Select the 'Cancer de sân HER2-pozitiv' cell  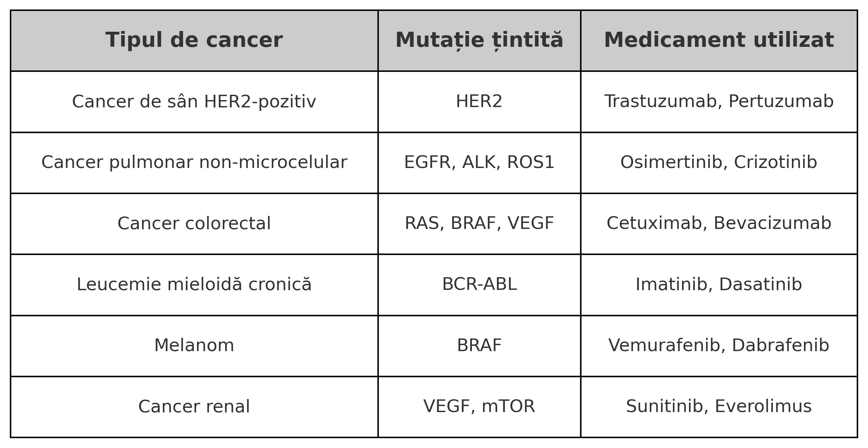[x=194, y=101]
